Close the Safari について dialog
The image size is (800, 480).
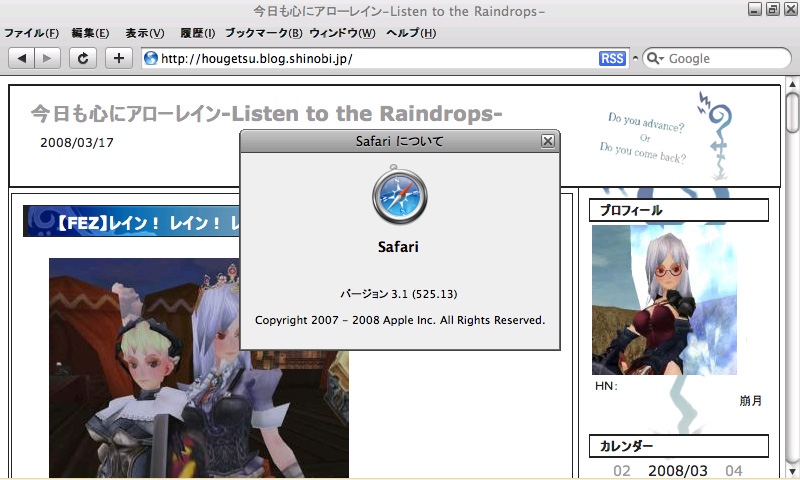(547, 141)
